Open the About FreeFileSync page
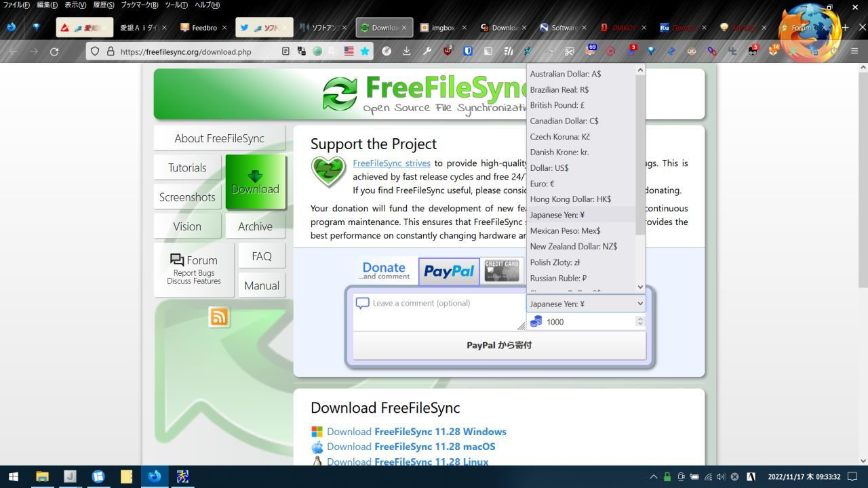868x488 pixels. (220, 138)
